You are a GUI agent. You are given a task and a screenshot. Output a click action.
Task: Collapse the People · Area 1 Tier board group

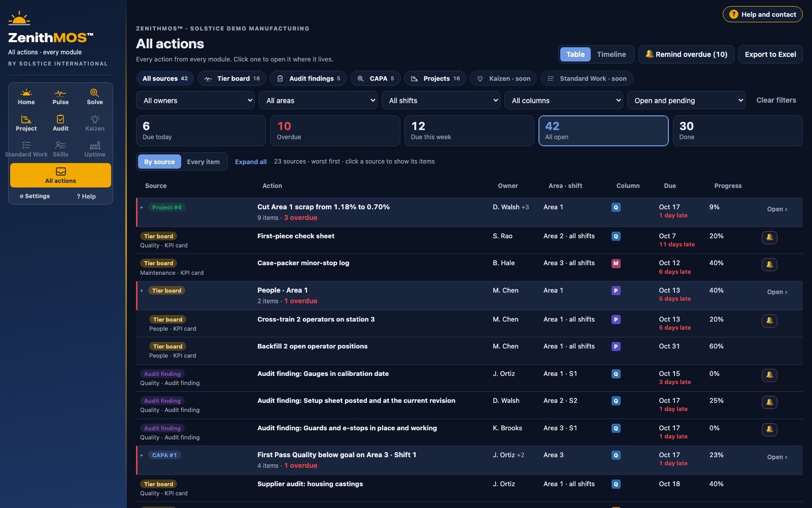[142, 291]
